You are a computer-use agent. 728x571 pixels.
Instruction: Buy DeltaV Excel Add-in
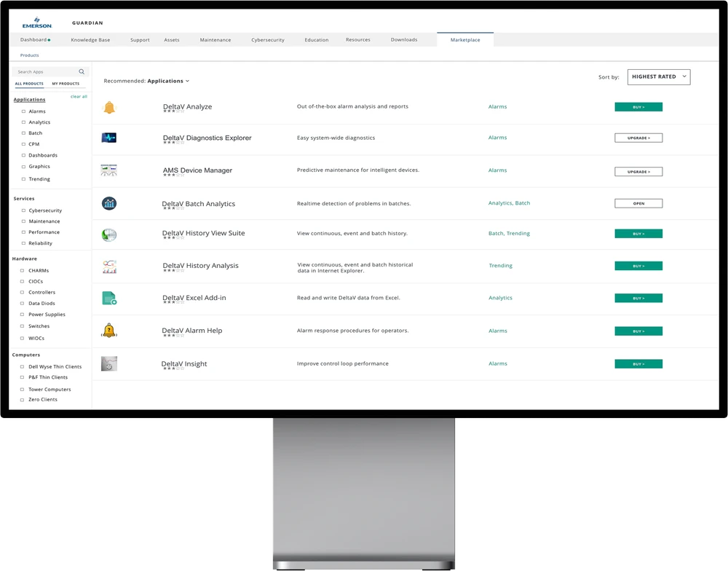tap(638, 299)
